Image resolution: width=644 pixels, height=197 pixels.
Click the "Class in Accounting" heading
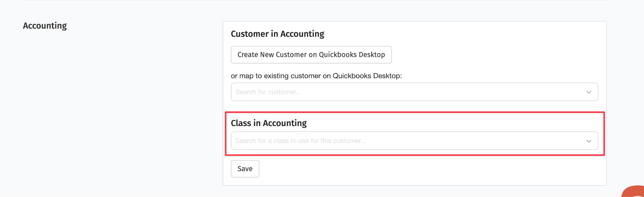pyautogui.click(x=269, y=123)
